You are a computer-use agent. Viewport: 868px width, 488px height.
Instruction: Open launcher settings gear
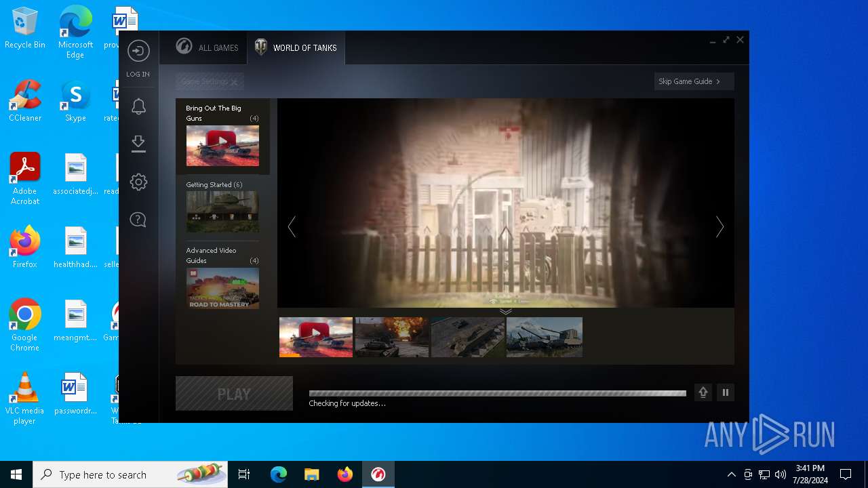[x=138, y=182]
